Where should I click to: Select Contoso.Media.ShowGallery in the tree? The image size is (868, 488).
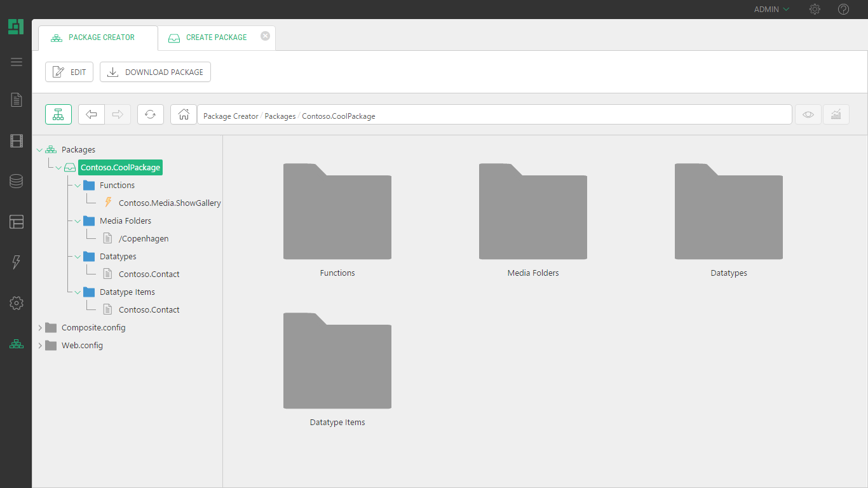point(169,203)
